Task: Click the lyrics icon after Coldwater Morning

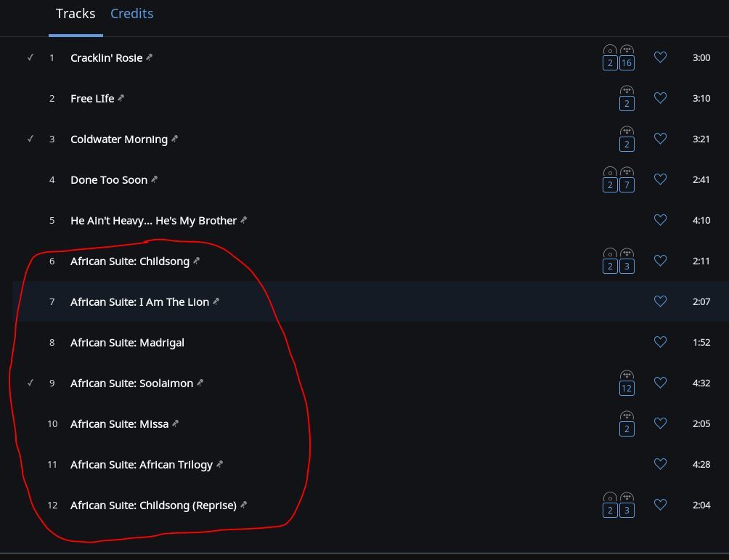Action: coord(174,139)
